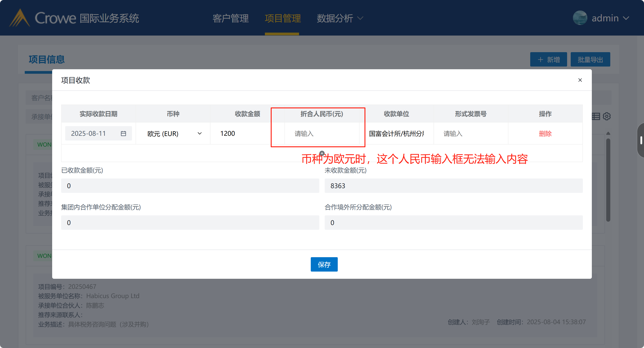Click the calendar icon in date field

(x=123, y=134)
